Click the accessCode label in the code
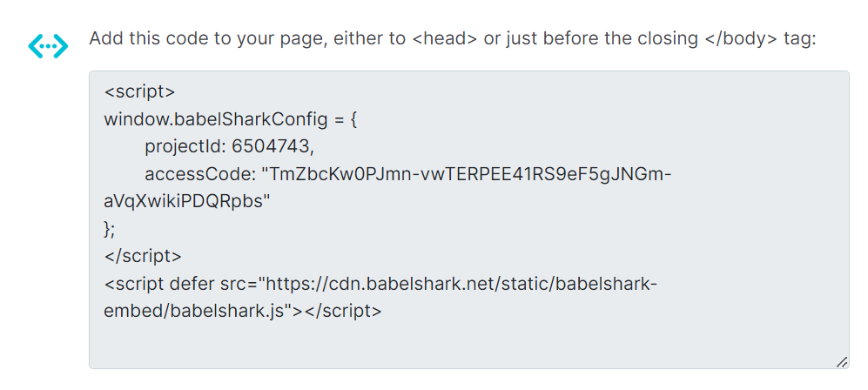The height and width of the screenshot is (390, 868). [x=198, y=173]
